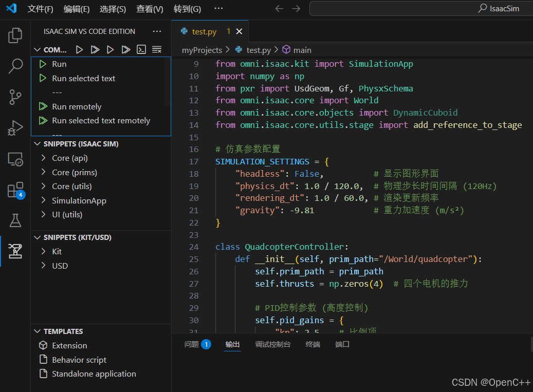
Task: Expand SimulationApp snippets
Action: click(x=43, y=200)
